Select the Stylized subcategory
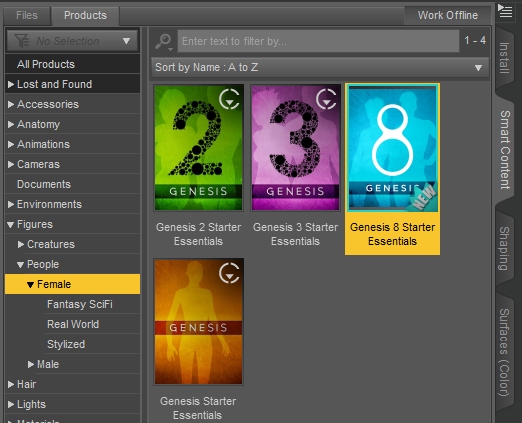 click(66, 344)
